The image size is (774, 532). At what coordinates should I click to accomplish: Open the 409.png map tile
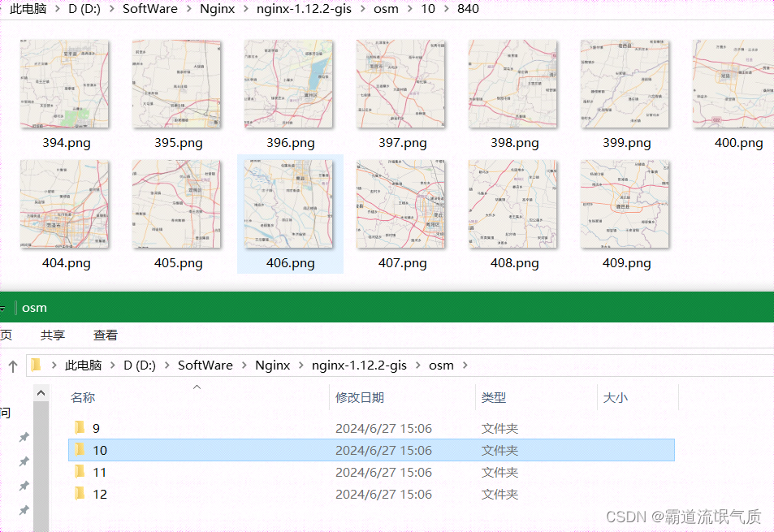(x=625, y=204)
